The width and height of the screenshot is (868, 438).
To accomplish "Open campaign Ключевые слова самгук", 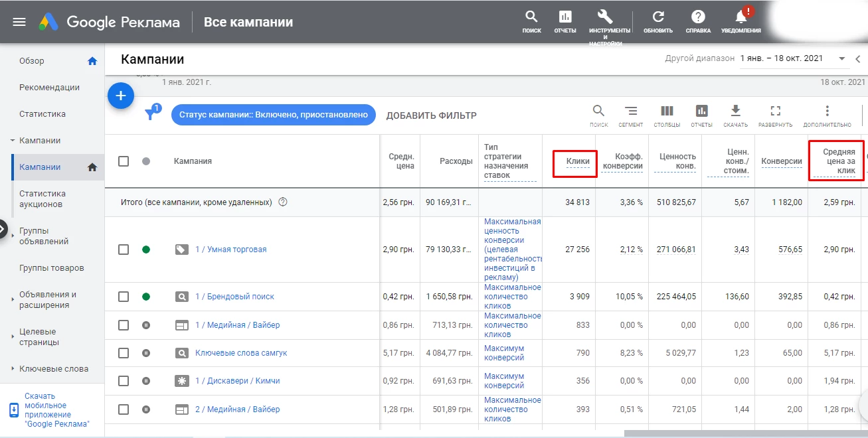I will point(241,353).
